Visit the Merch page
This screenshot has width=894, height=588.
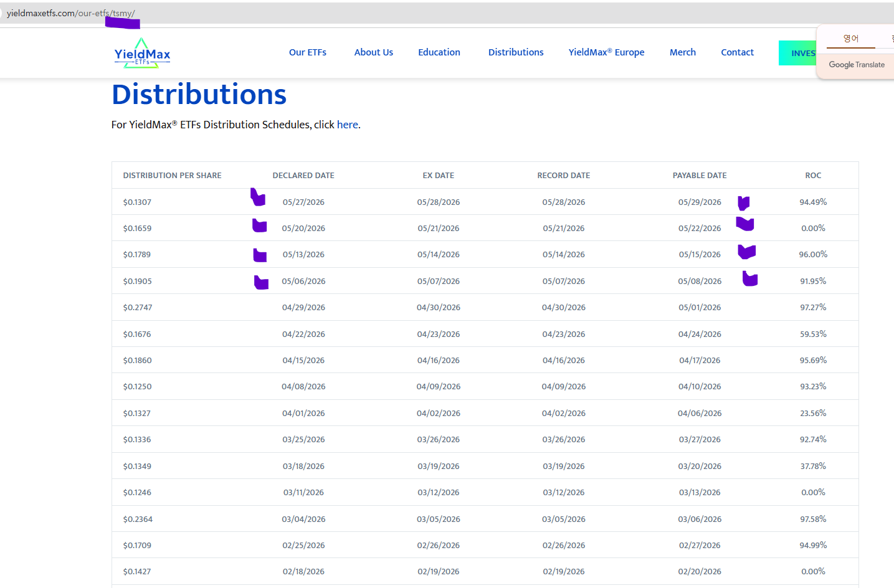tap(683, 52)
